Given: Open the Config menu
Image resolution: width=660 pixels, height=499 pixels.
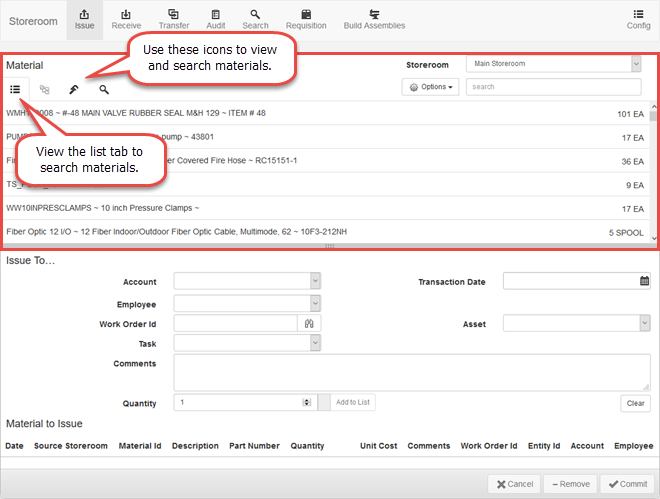Looking at the screenshot, I should pos(638,19).
